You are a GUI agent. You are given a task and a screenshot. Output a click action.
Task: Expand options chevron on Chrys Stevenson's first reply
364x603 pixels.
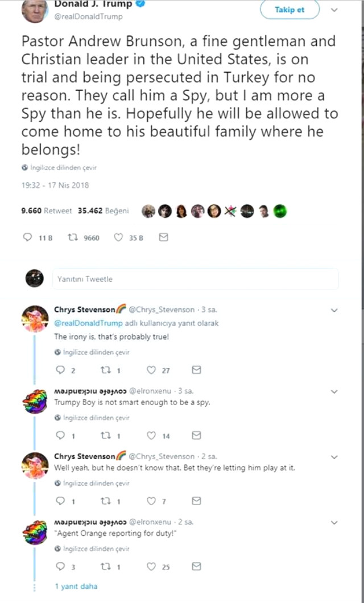click(334, 310)
